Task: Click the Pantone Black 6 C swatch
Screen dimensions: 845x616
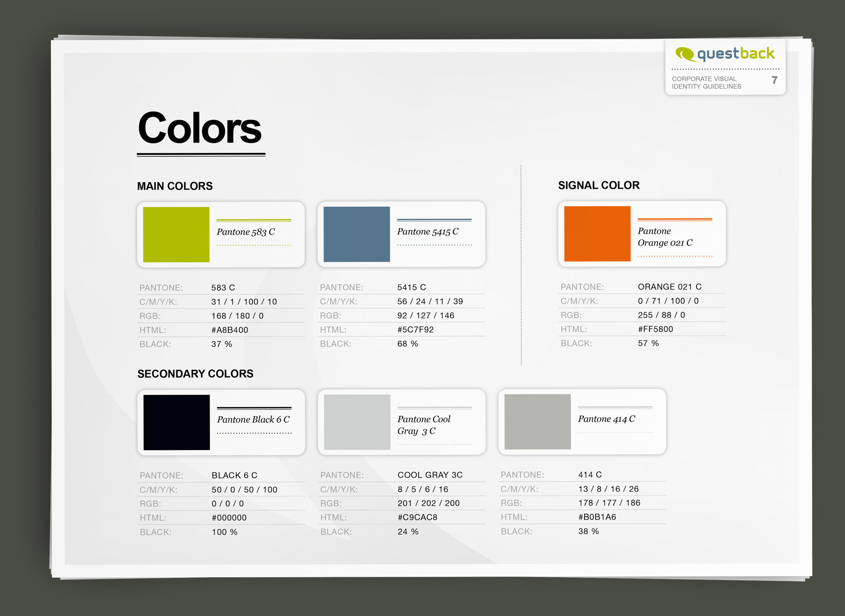Action: pyautogui.click(x=176, y=422)
